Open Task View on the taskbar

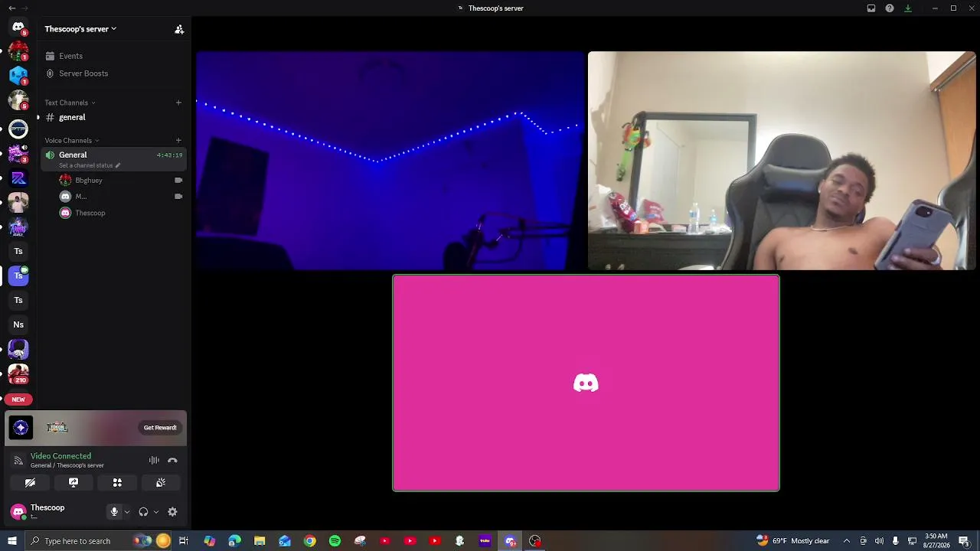184,541
